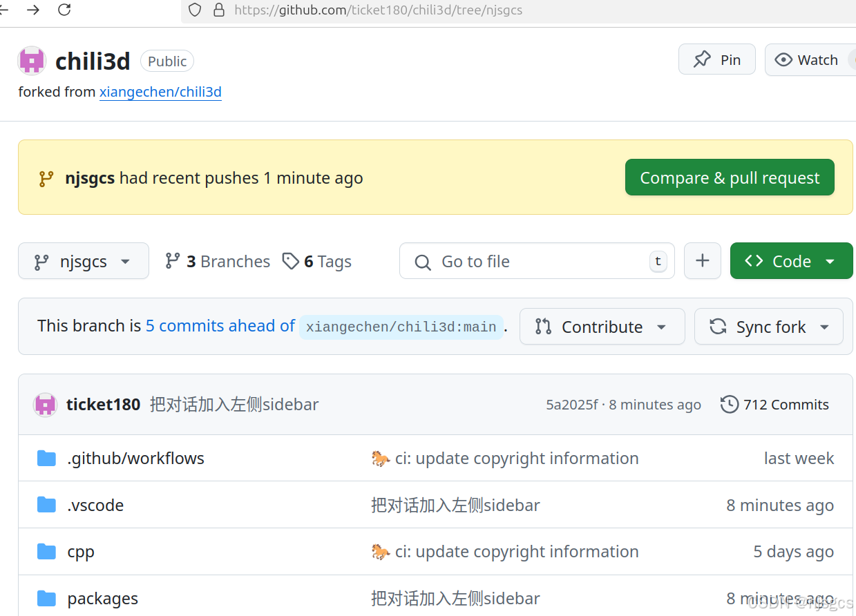
Task: Click the Go to file search field
Action: [537, 260]
